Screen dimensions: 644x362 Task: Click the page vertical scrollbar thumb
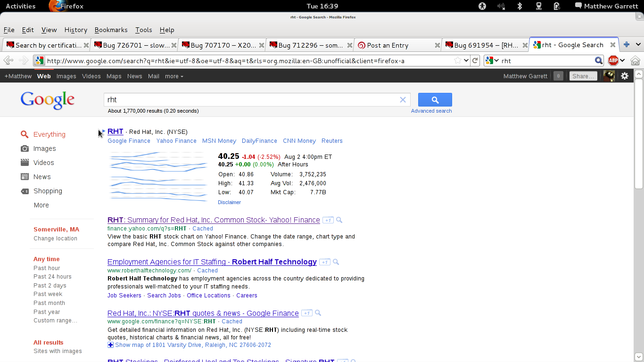pyautogui.click(x=639, y=134)
